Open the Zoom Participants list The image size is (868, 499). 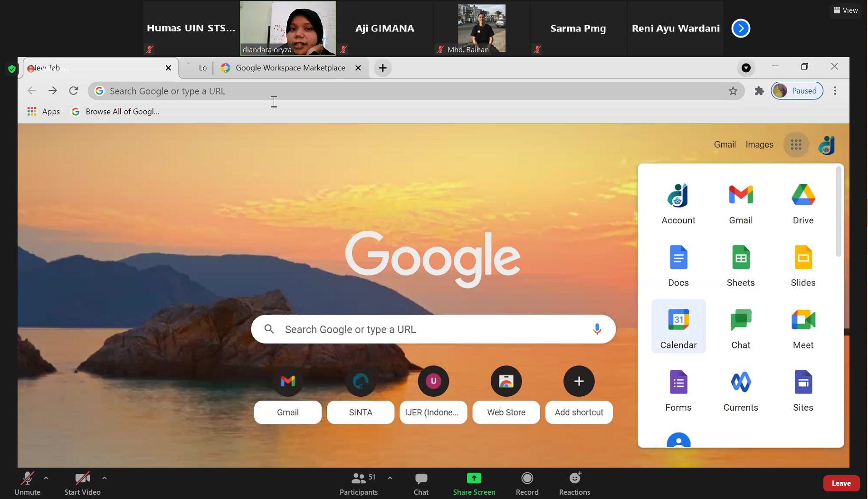pos(359,483)
